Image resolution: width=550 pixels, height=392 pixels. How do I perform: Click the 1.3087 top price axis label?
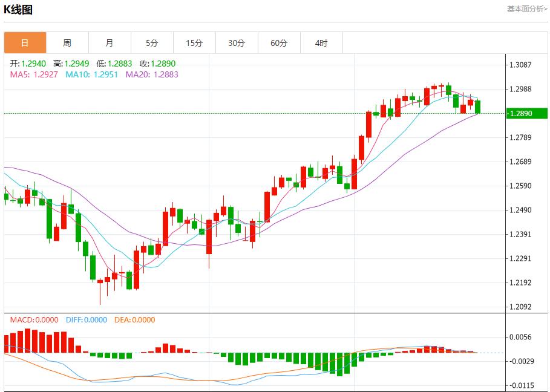[521, 65]
